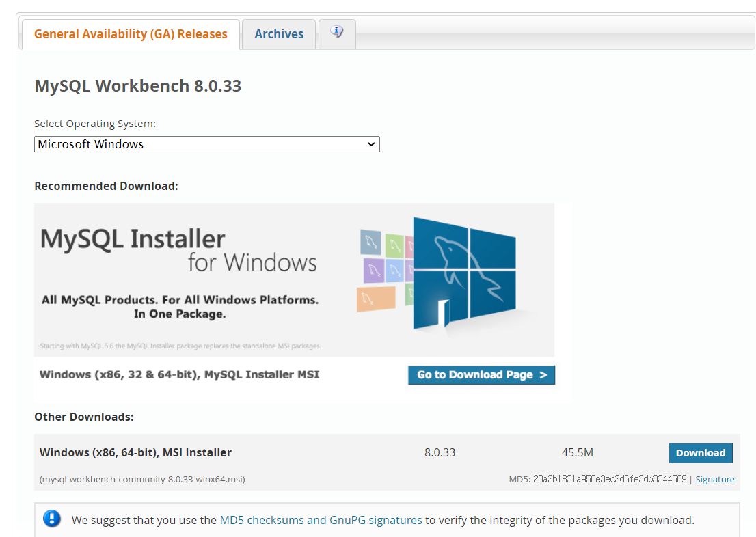Click the 8.0.33 version cell
Screen dimensions: 756x537
[x=440, y=453]
